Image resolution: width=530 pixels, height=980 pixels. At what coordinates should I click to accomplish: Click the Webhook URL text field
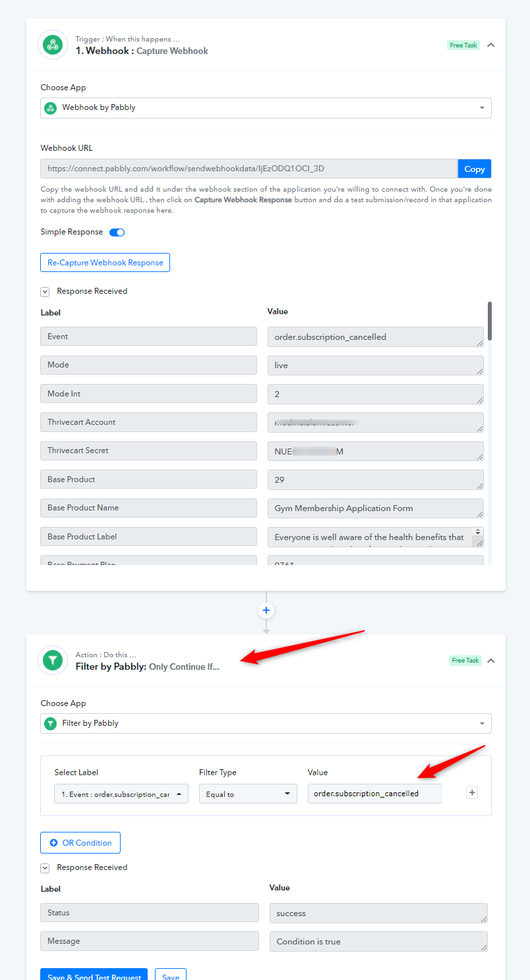[249, 169]
